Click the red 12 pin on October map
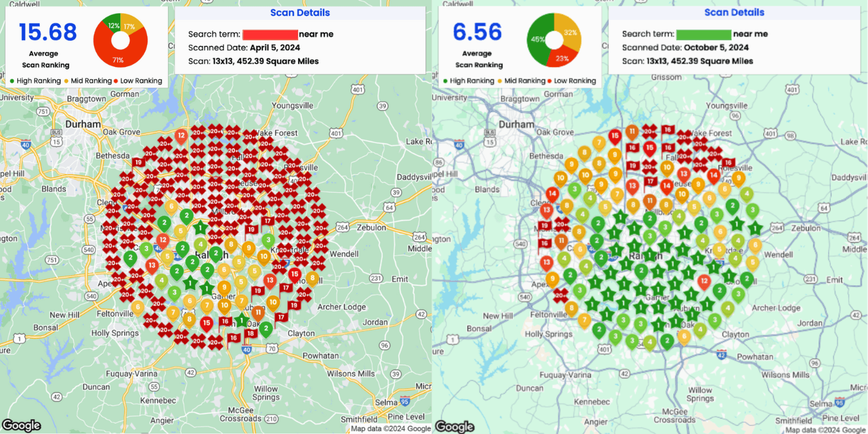The width and height of the screenshot is (868, 434). pos(704,282)
